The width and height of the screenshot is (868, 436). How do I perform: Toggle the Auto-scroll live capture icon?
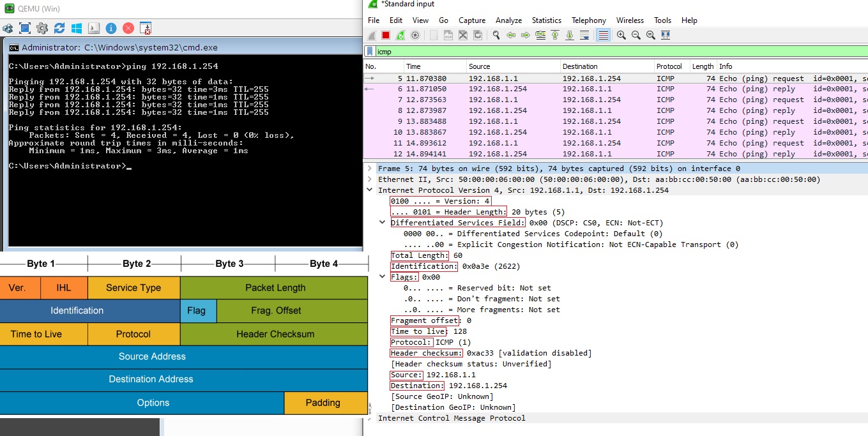pyautogui.click(x=585, y=35)
